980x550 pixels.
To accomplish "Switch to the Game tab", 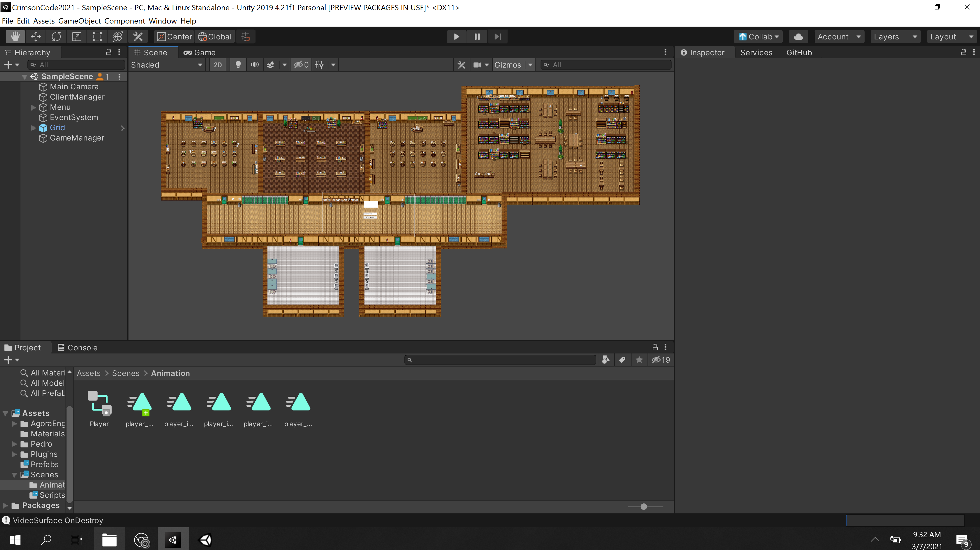I will [200, 52].
